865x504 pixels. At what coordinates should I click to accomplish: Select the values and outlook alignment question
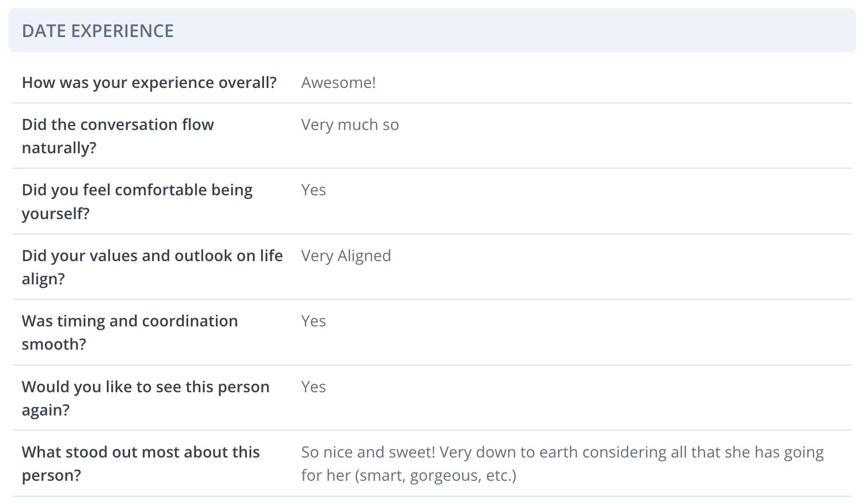coord(152,267)
